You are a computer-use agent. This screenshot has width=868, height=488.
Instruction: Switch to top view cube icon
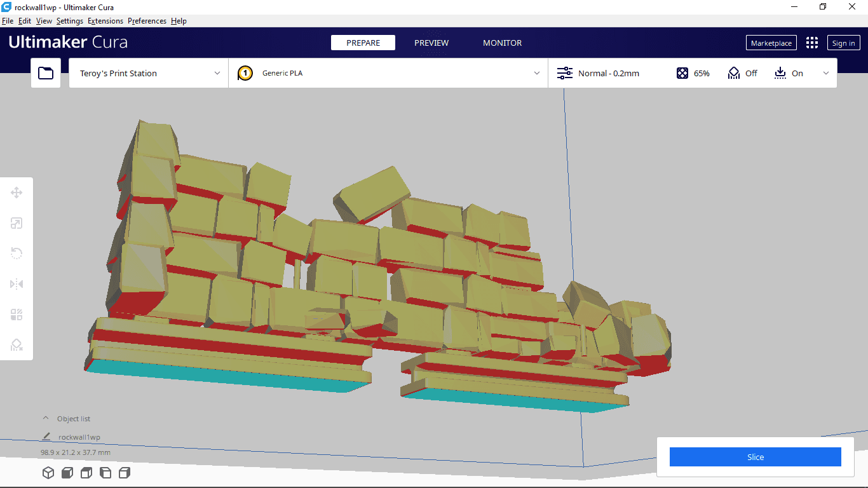click(86, 473)
